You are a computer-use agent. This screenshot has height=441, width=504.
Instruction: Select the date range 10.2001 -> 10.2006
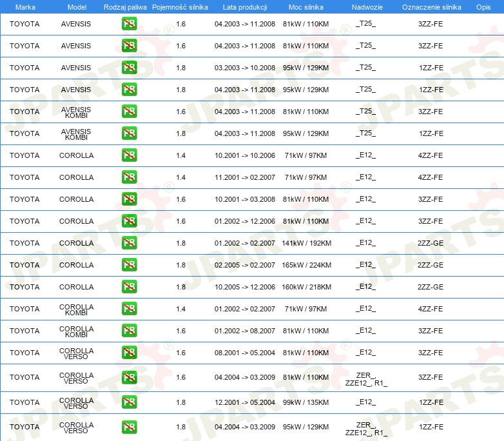(245, 155)
